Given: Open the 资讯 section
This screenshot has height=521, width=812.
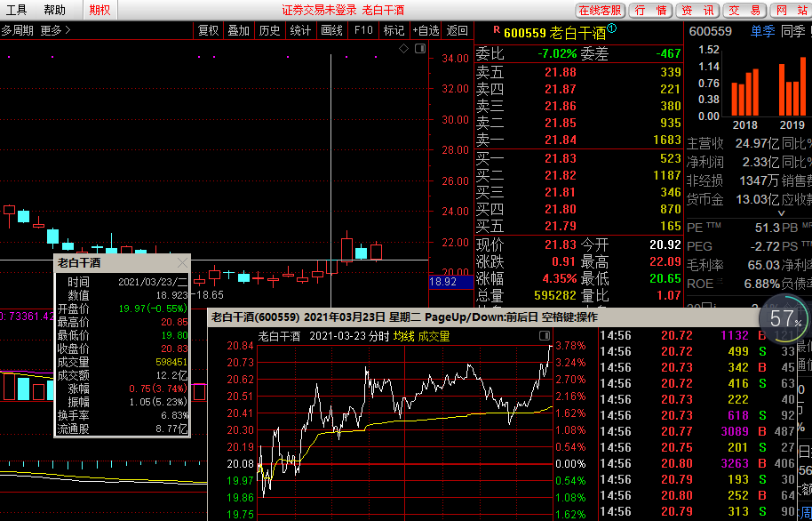Looking at the screenshot, I should [697, 11].
